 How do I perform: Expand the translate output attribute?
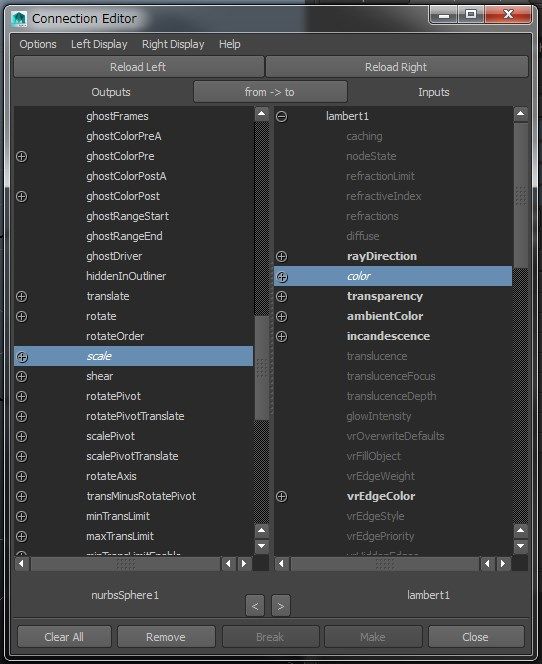[22, 296]
